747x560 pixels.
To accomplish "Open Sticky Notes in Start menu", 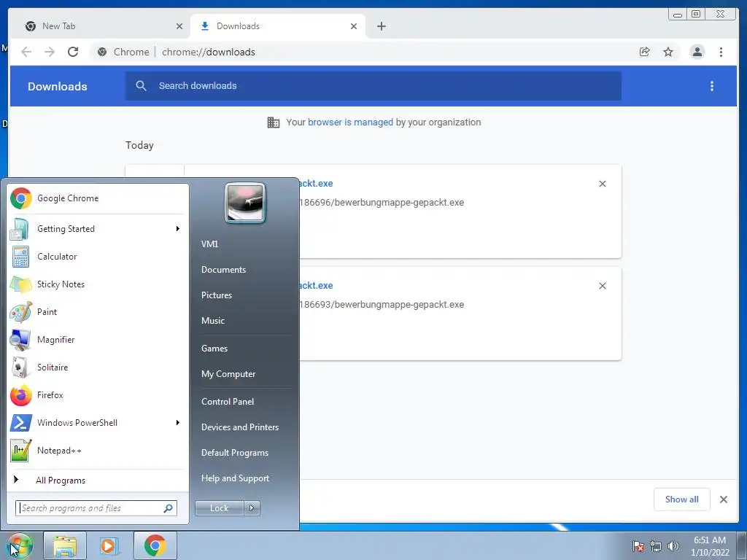I will coord(98,284).
